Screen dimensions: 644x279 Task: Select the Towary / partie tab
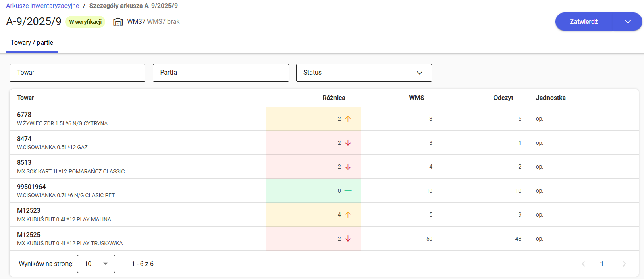pyautogui.click(x=32, y=43)
